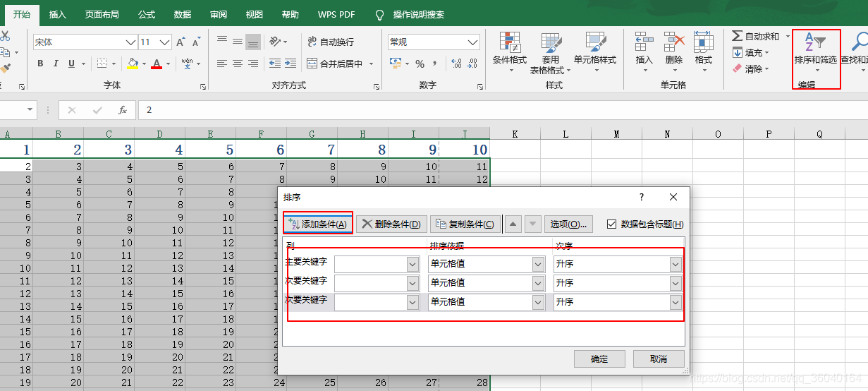
Task: Increase font size with the large A button
Action: pyautogui.click(x=181, y=42)
